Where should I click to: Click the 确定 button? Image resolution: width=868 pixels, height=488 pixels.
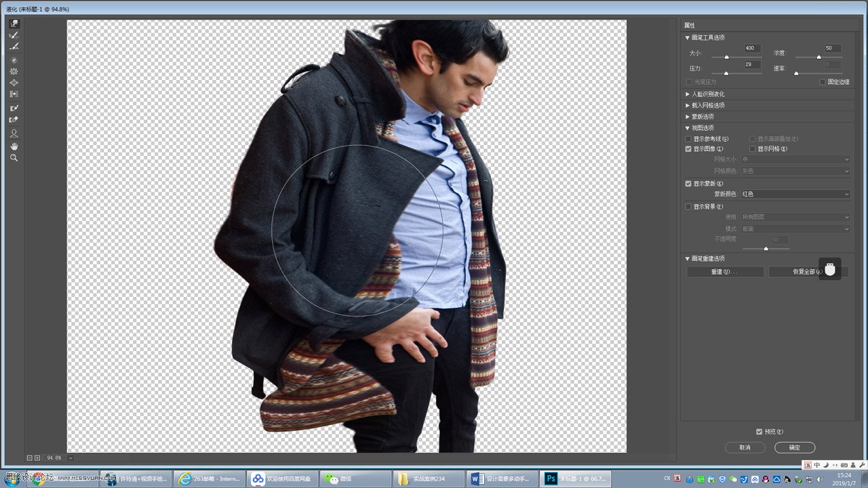[794, 447]
